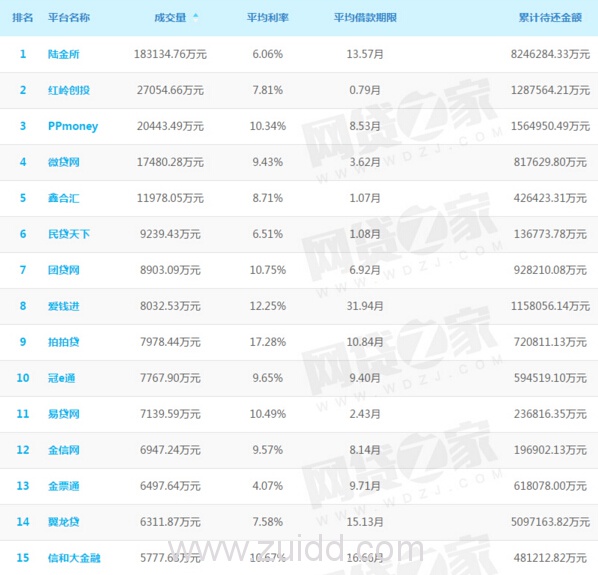This screenshot has height=575, width=598.
Task: Select the 0.79月 loan term cell
Action: point(365,90)
